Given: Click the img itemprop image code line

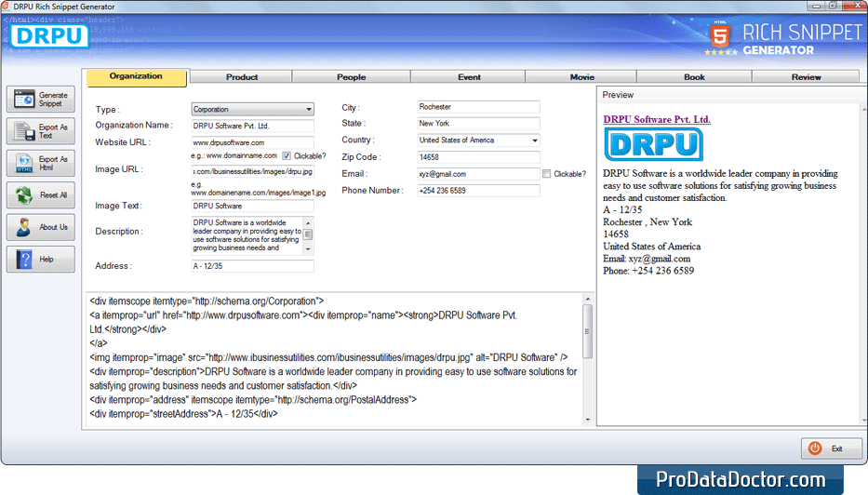Looking at the screenshot, I should pyautogui.click(x=328, y=357).
